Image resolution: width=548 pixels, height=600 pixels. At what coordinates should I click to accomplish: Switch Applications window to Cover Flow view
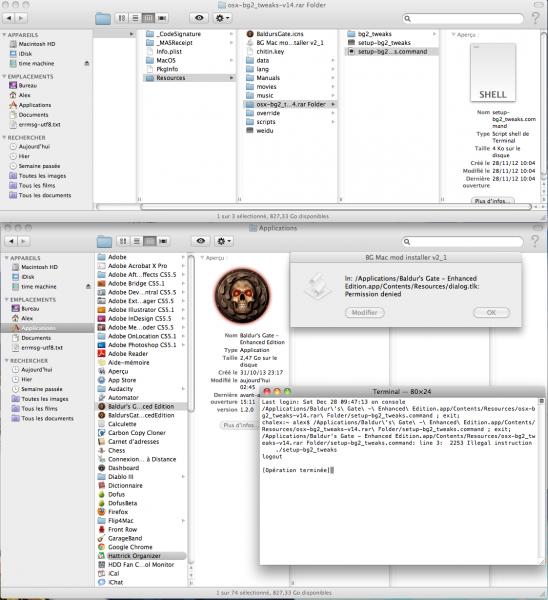163,241
